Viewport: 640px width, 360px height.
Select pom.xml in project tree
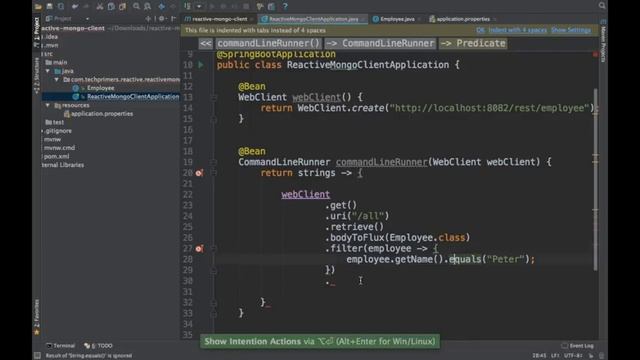[x=56, y=156]
